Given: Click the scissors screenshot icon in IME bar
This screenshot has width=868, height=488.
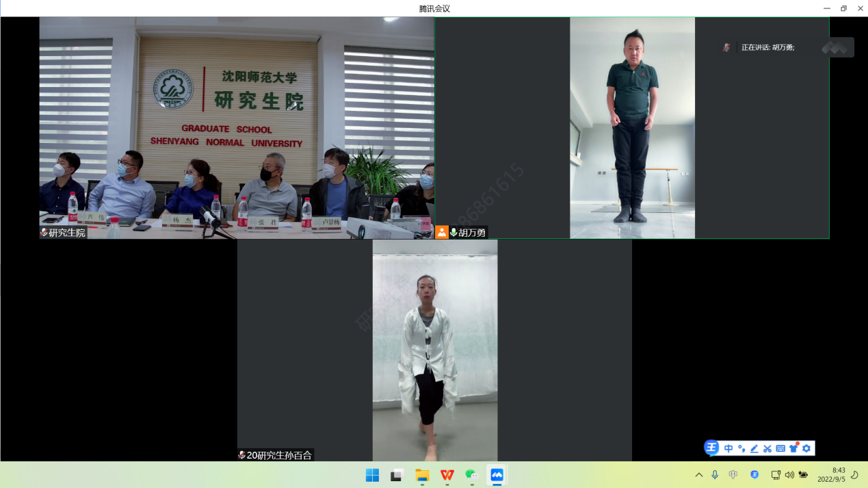Looking at the screenshot, I should (x=767, y=448).
